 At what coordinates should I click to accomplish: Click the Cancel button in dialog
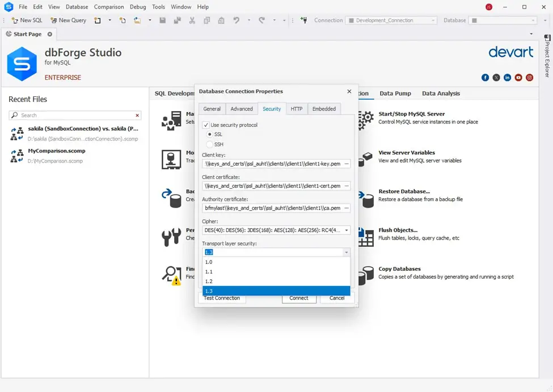[x=337, y=299]
